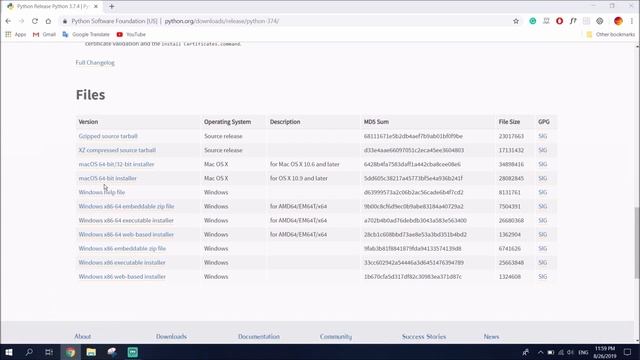This screenshot has height=360, width=640.
Task: Select the Python Release Python 3.7.4 tab
Action: coord(52,7)
